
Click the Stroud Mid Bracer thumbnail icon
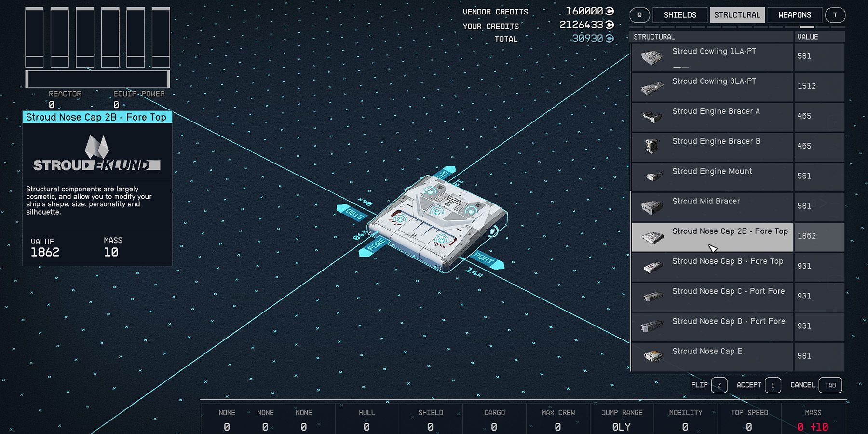[x=651, y=206]
